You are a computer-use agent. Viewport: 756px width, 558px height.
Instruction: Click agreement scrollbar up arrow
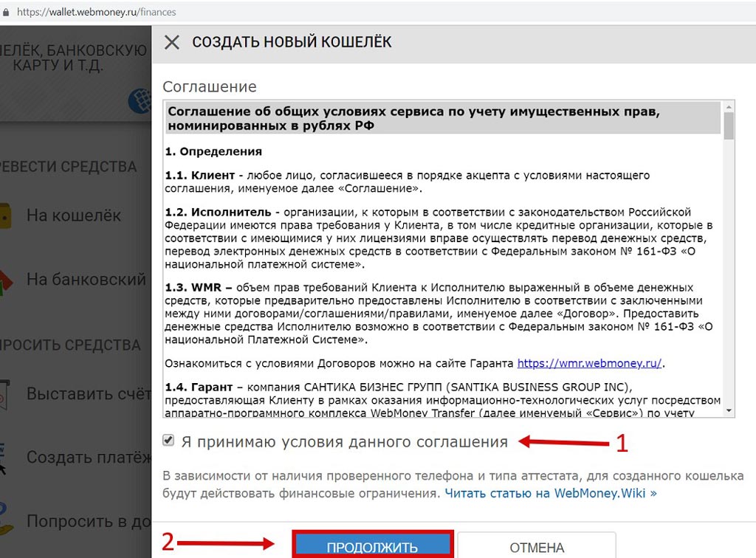point(729,106)
